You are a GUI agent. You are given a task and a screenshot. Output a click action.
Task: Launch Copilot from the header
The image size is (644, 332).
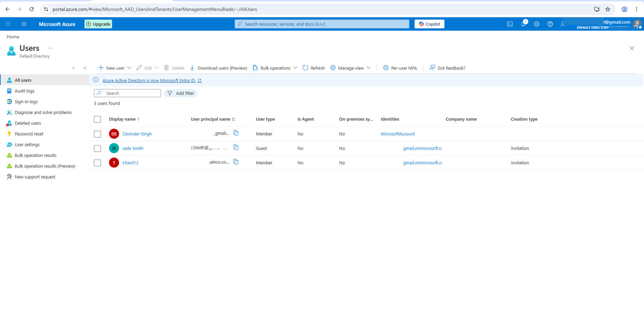pyautogui.click(x=429, y=24)
